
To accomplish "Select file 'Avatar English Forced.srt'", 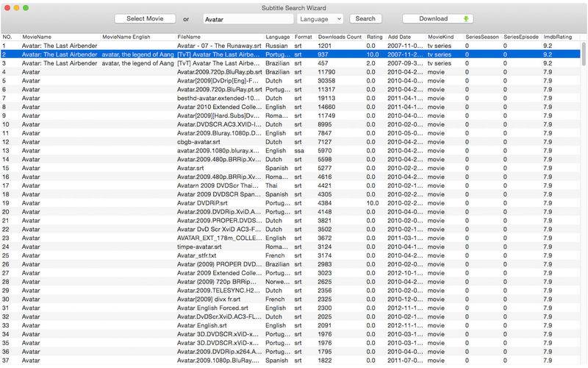I will click(212, 308).
